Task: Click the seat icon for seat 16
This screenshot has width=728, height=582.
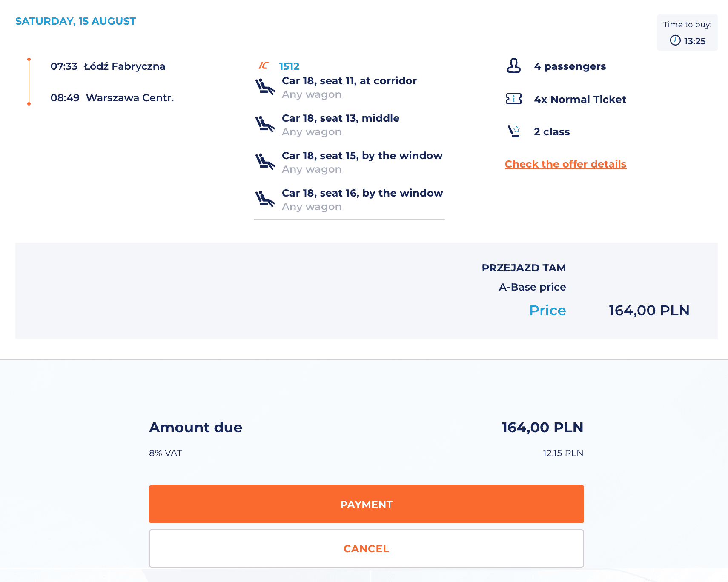Action: pos(265,199)
